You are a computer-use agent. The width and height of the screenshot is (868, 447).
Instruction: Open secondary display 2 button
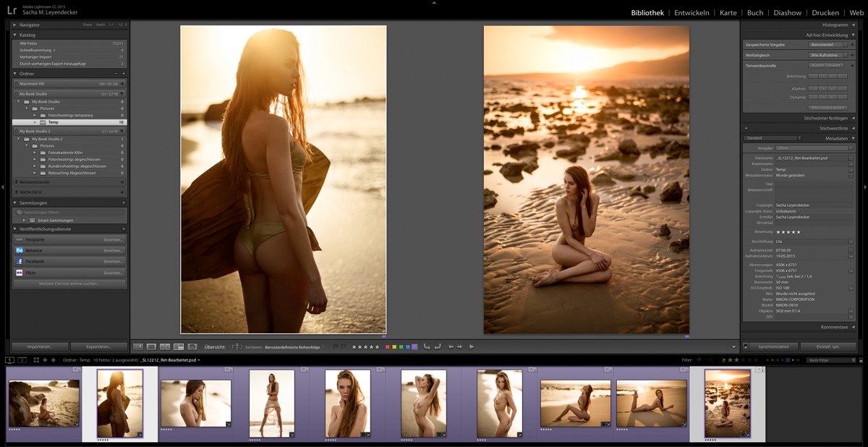tap(22, 359)
